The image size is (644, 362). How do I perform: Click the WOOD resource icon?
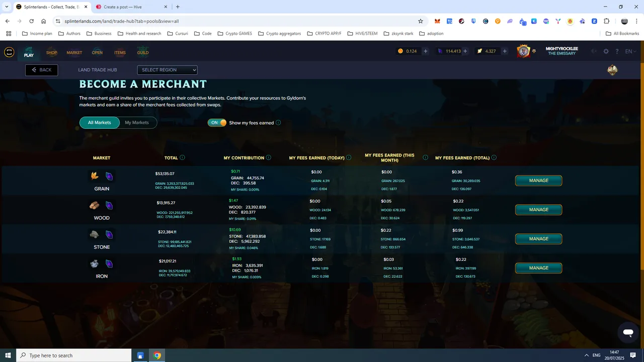(95, 206)
